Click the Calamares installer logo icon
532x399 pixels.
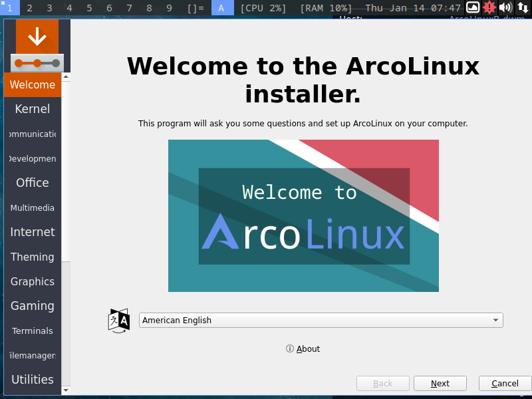(37, 45)
